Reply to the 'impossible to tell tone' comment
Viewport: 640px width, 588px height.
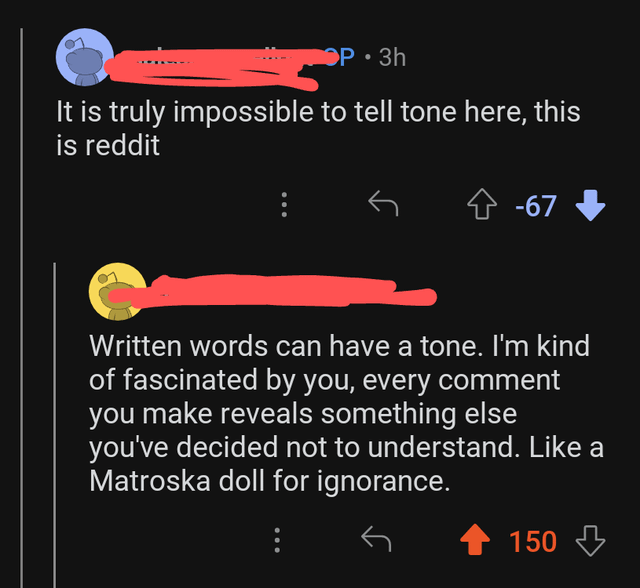click(383, 206)
